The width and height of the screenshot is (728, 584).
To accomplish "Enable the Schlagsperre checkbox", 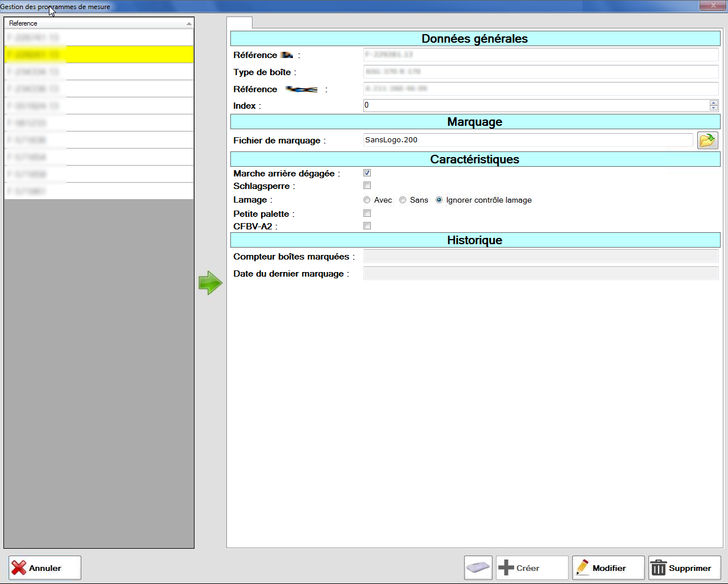I will pos(367,186).
